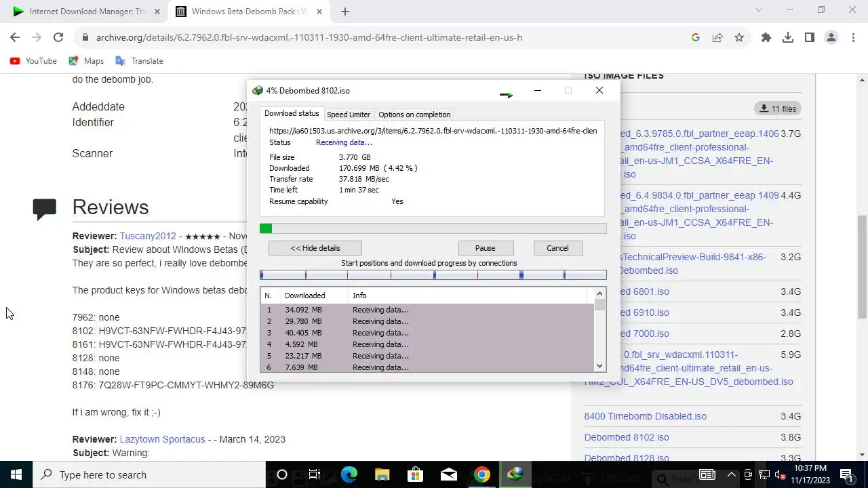Open Microsoft Store from taskbar
The width and height of the screenshot is (868, 488).
tap(415, 475)
